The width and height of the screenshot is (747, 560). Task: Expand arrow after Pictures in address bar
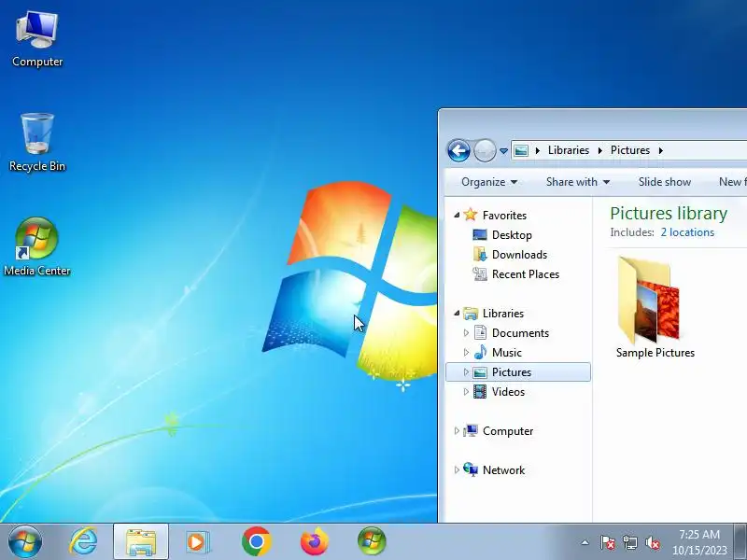pyautogui.click(x=661, y=150)
